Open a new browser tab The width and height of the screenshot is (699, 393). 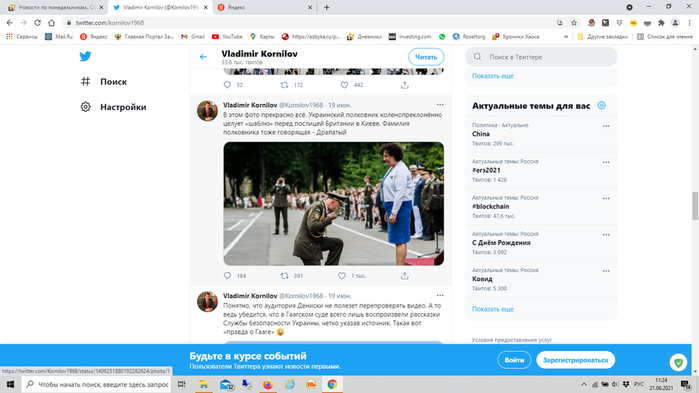coord(326,7)
